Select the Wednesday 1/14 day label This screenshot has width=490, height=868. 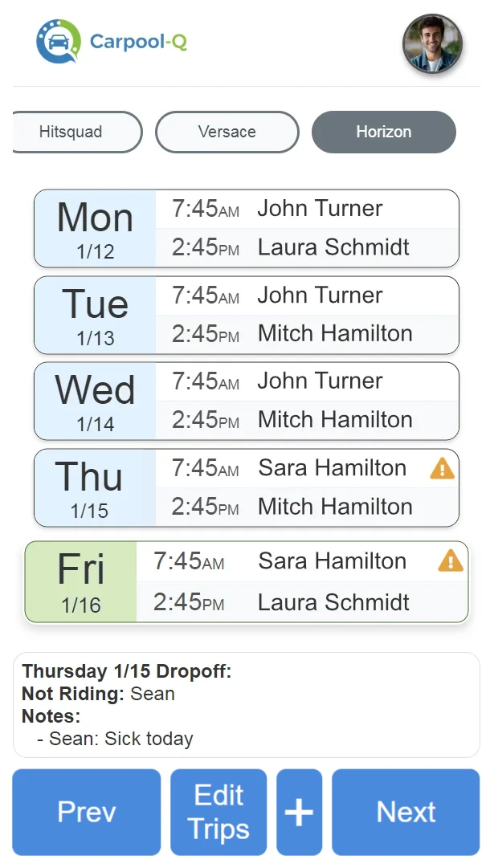(x=95, y=401)
